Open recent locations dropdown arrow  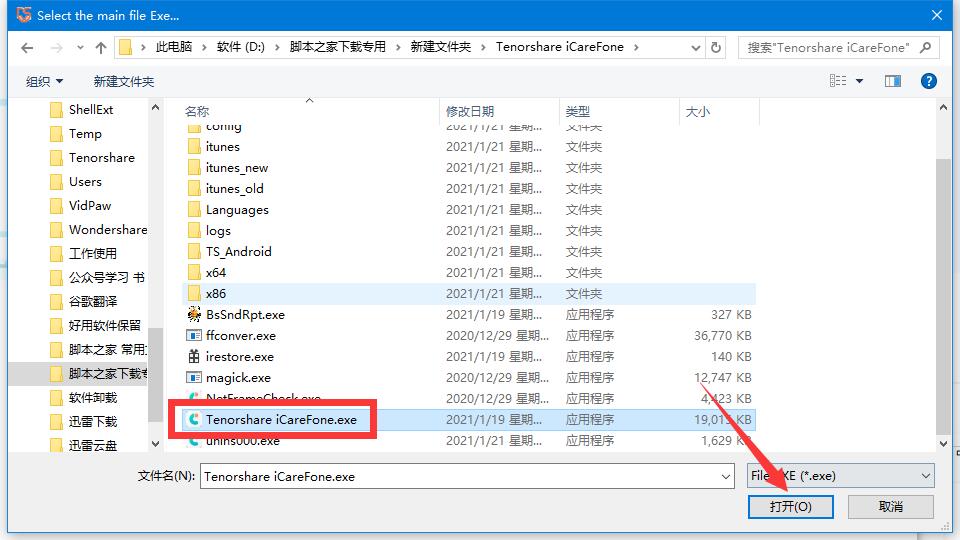click(80, 48)
